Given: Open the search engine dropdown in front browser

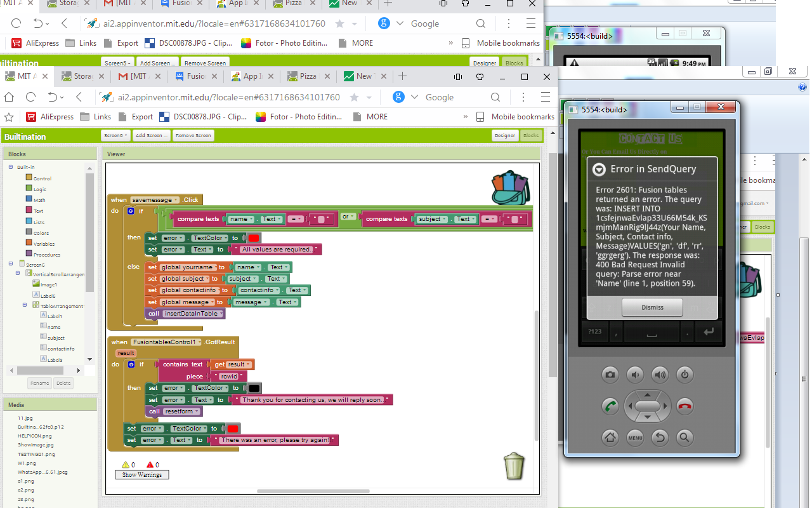Looking at the screenshot, I should point(415,97).
